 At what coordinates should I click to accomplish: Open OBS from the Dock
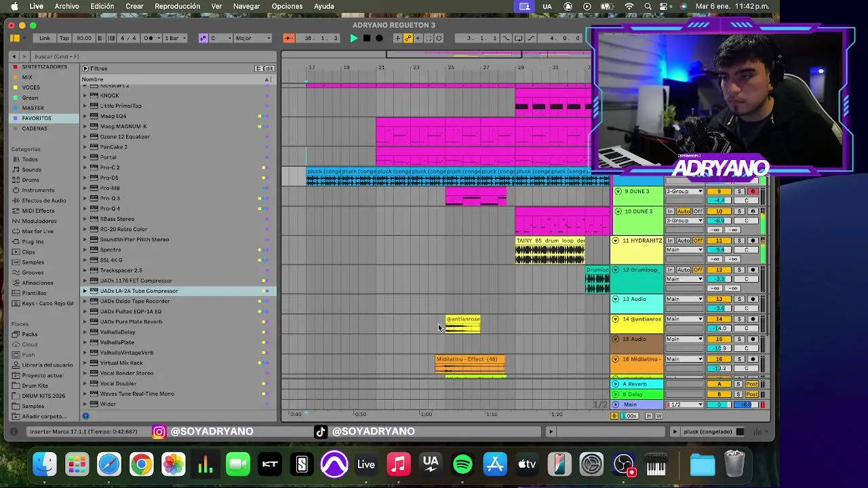[x=624, y=464]
